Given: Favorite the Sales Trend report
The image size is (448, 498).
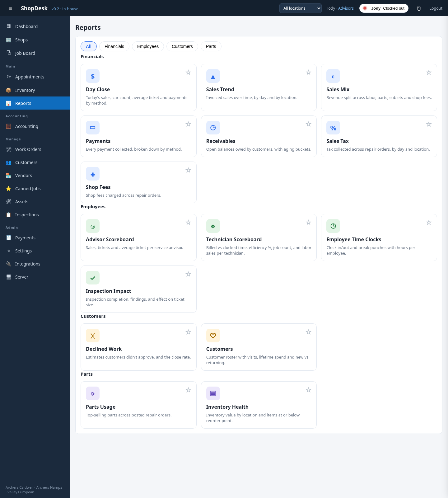Looking at the screenshot, I should click(x=309, y=73).
